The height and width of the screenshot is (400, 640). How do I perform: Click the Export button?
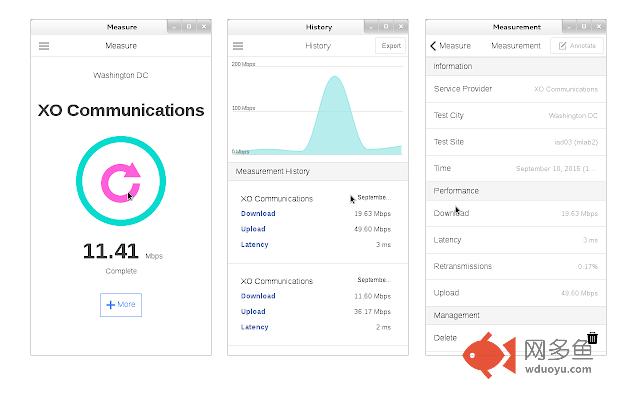(391, 46)
